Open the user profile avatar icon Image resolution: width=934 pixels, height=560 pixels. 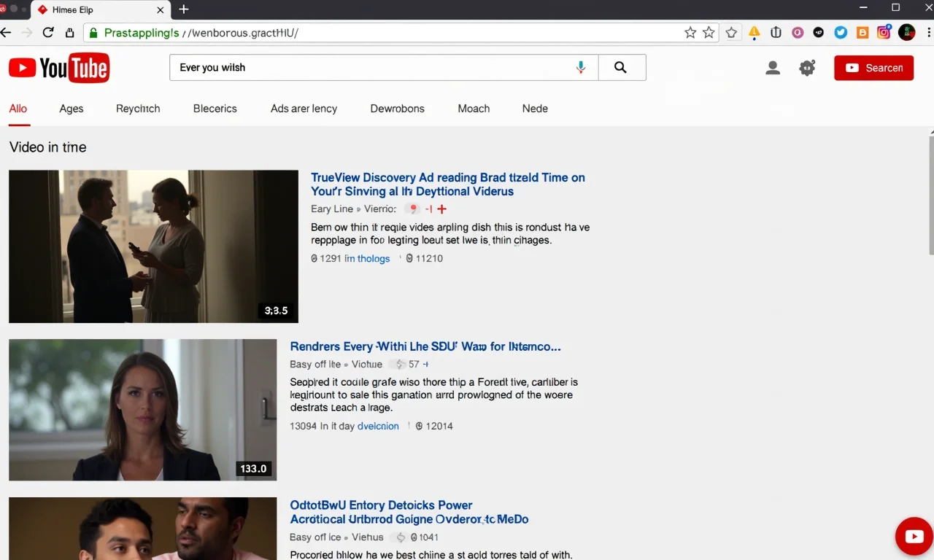click(x=773, y=67)
